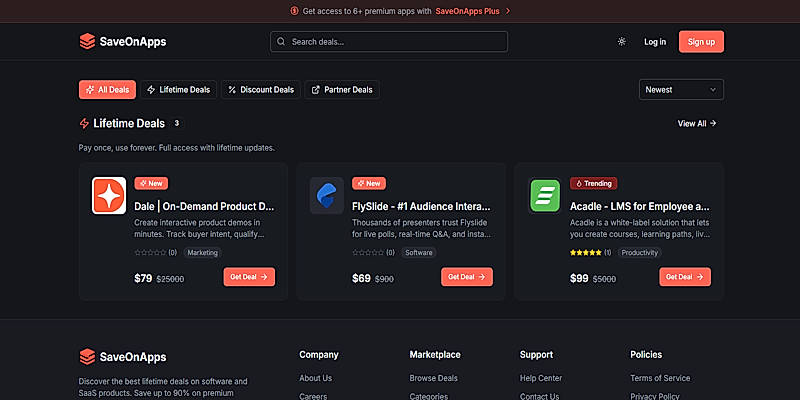Open the Terms of Service footer link

point(660,378)
